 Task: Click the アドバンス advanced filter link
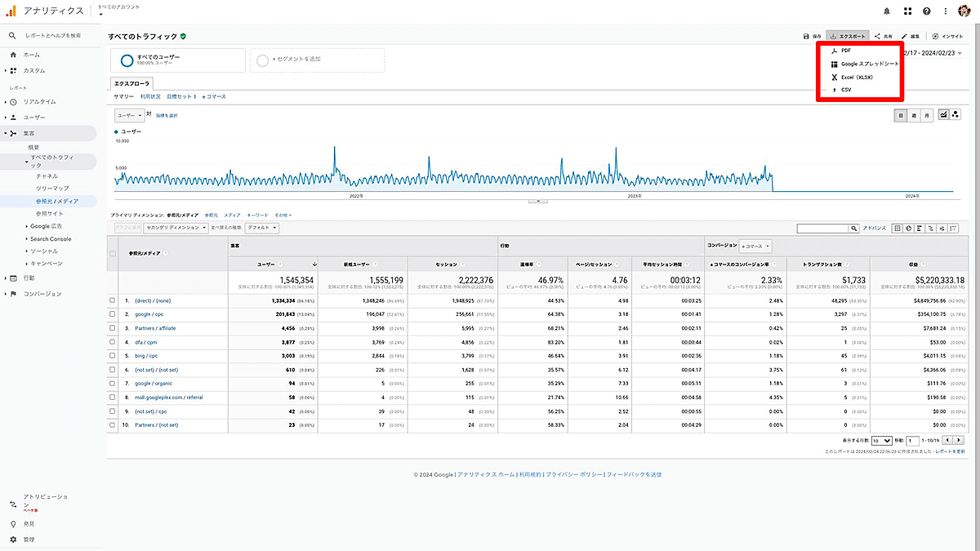tap(874, 229)
